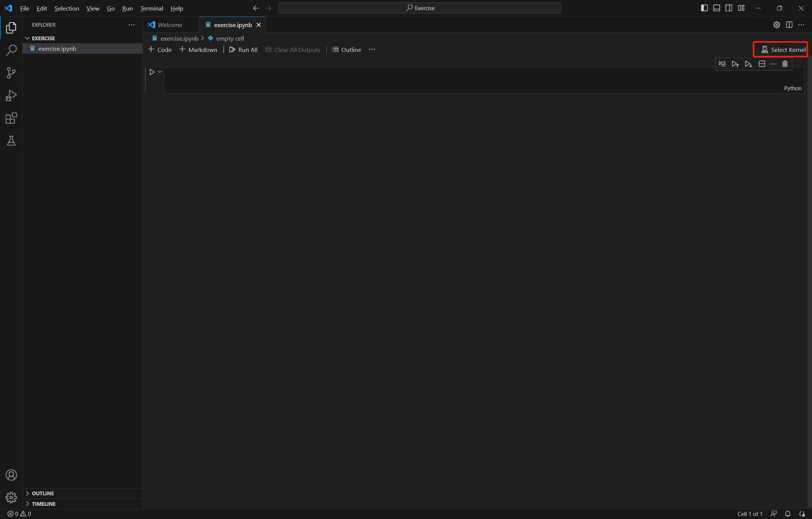The height and width of the screenshot is (519, 812).
Task: Open the run cell dropdown chevron
Action: coord(160,72)
